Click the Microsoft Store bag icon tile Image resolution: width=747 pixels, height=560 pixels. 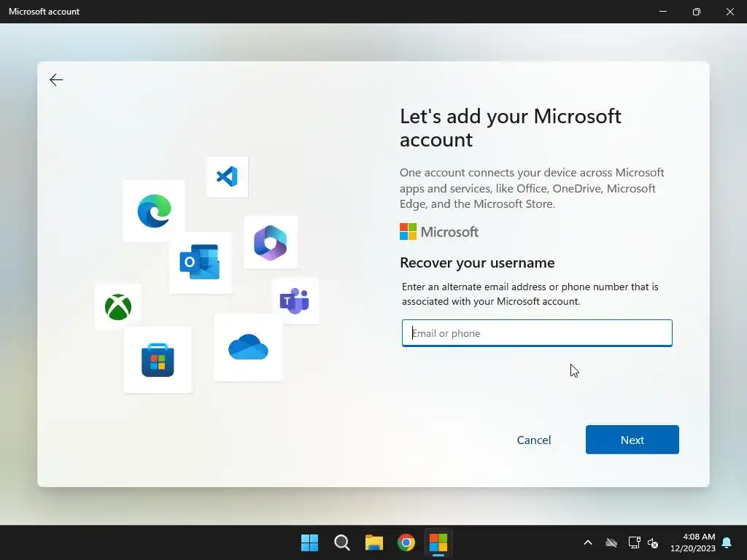pyautogui.click(x=158, y=359)
